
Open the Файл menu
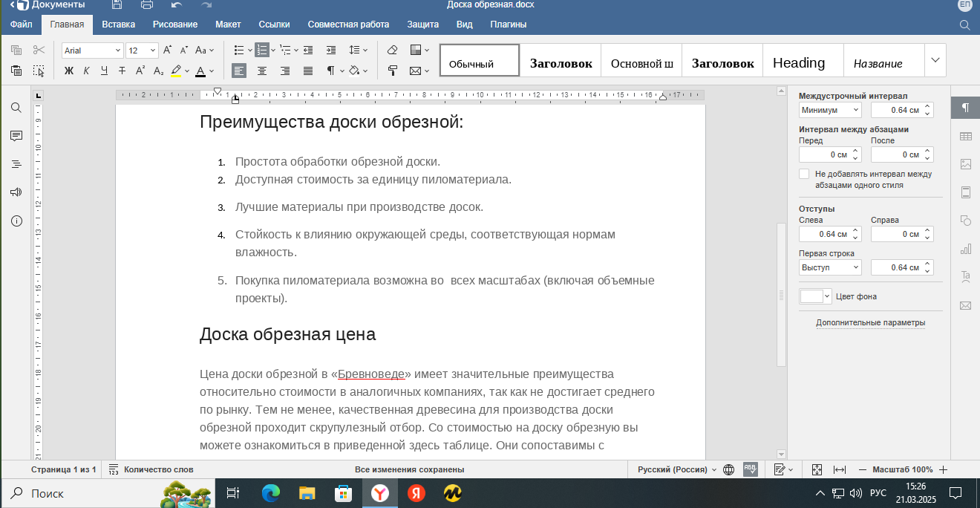22,25
